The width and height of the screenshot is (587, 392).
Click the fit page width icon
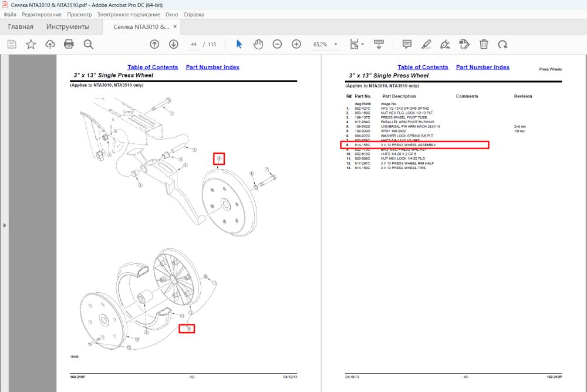(x=354, y=44)
